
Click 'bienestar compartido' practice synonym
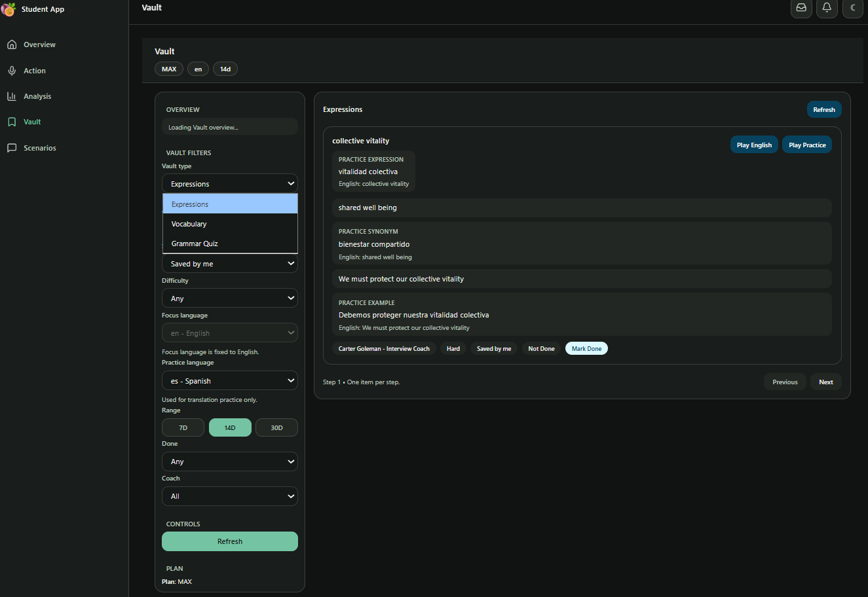coord(374,244)
